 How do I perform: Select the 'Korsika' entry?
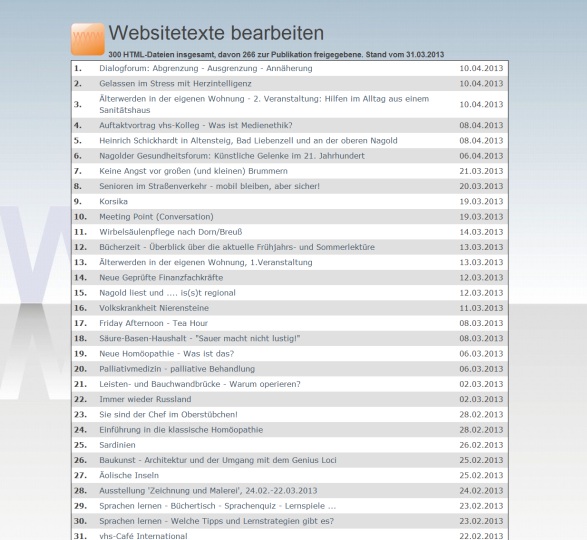(113, 201)
